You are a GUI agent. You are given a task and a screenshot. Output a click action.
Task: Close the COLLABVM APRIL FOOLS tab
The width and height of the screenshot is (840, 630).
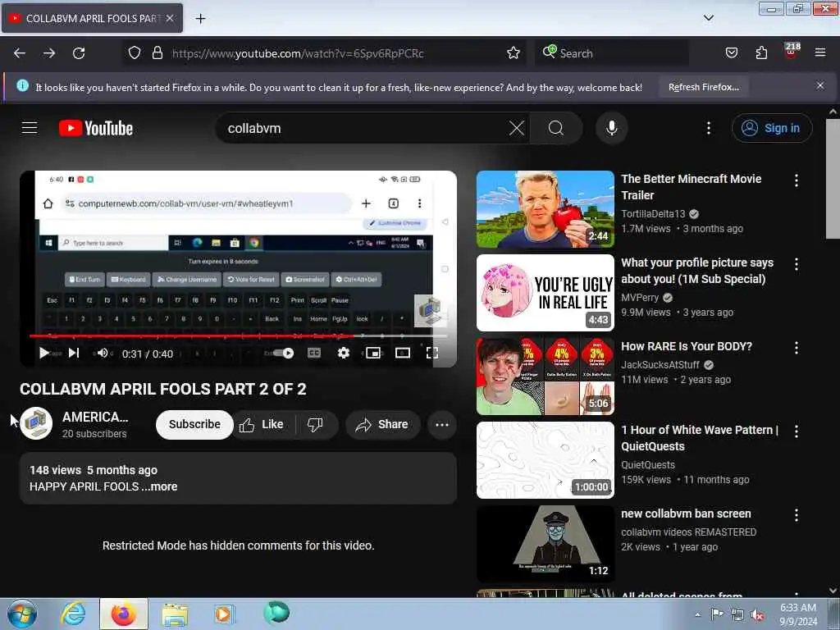tap(170, 18)
